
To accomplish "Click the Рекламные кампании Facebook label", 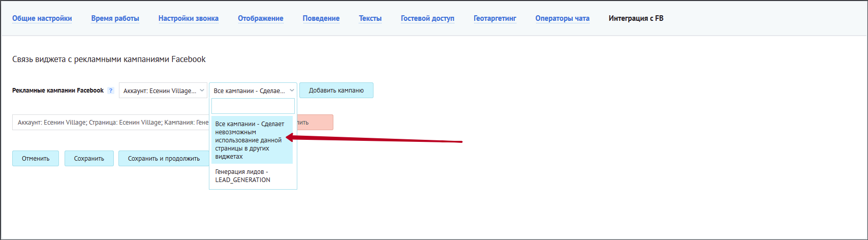I will click(x=58, y=91).
